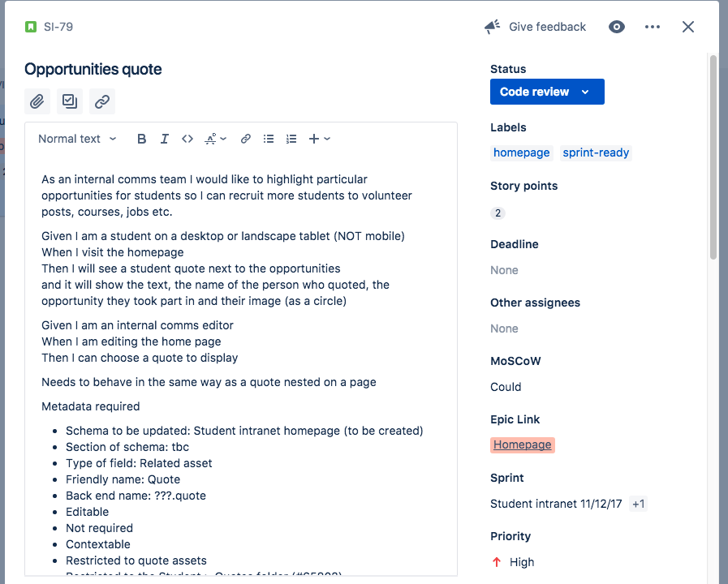Click the link issue icon below the title
Screen dimensions: 728x584
101,101
